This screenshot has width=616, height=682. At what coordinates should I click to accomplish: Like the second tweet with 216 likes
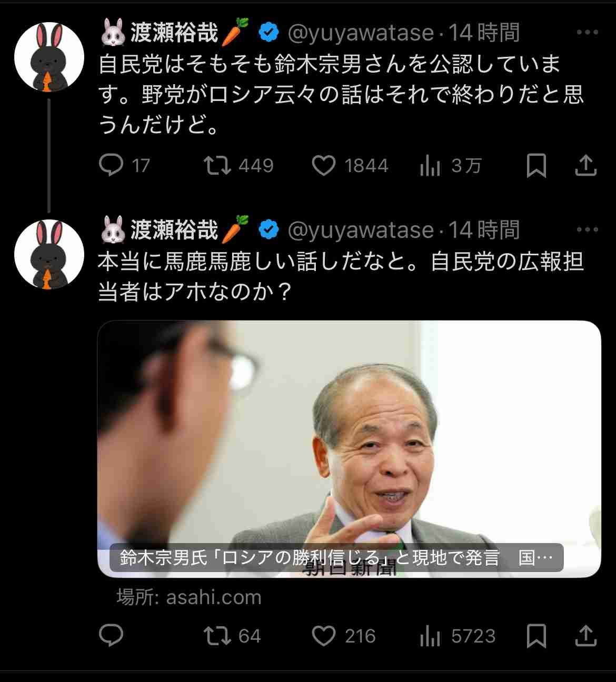344,636
